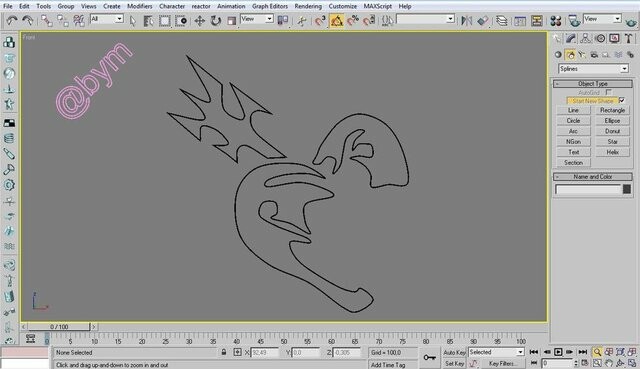Viewport: 640px width, 369px height.
Task: Click the object color swatch
Action: point(627,189)
